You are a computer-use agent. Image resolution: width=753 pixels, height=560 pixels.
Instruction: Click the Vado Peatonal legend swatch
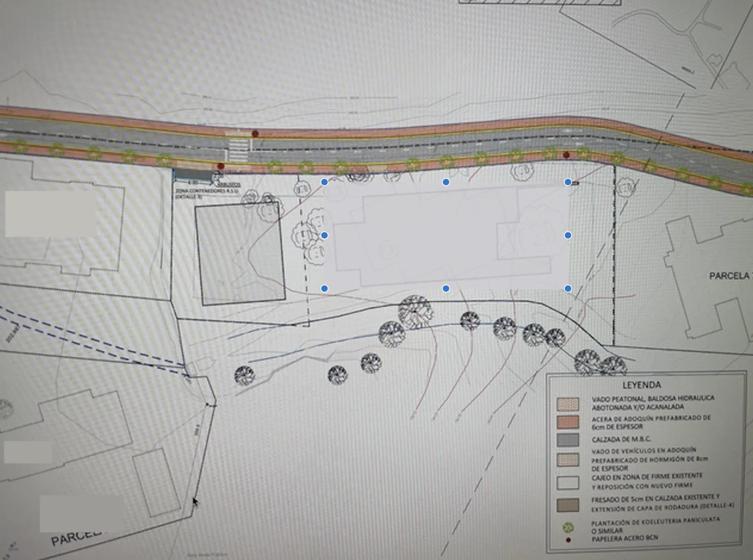point(568,404)
